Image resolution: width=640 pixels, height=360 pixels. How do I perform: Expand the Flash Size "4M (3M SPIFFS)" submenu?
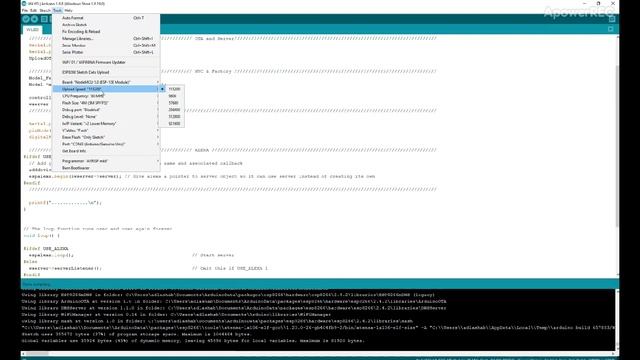[x=106, y=103]
